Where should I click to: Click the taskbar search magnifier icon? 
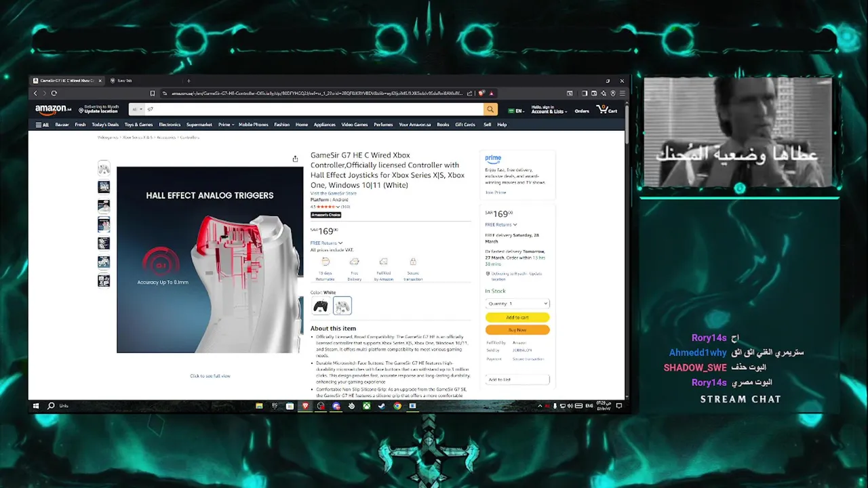(51, 406)
